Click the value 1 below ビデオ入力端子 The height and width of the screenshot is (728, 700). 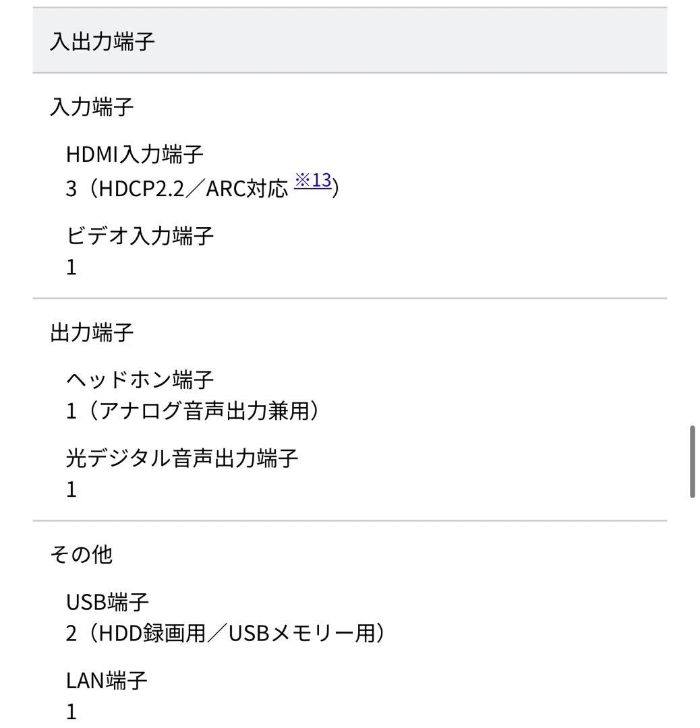pyautogui.click(x=71, y=268)
